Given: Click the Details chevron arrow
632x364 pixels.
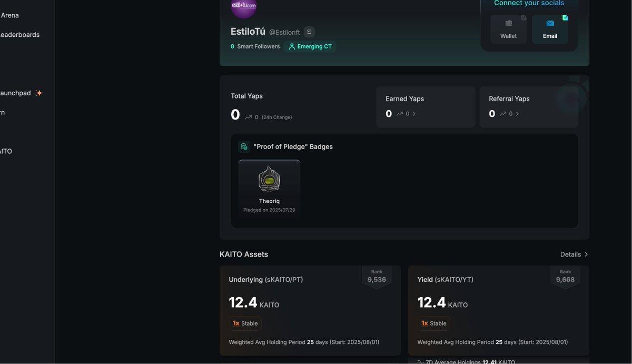Looking at the screenshot, I should click(586, 254).
